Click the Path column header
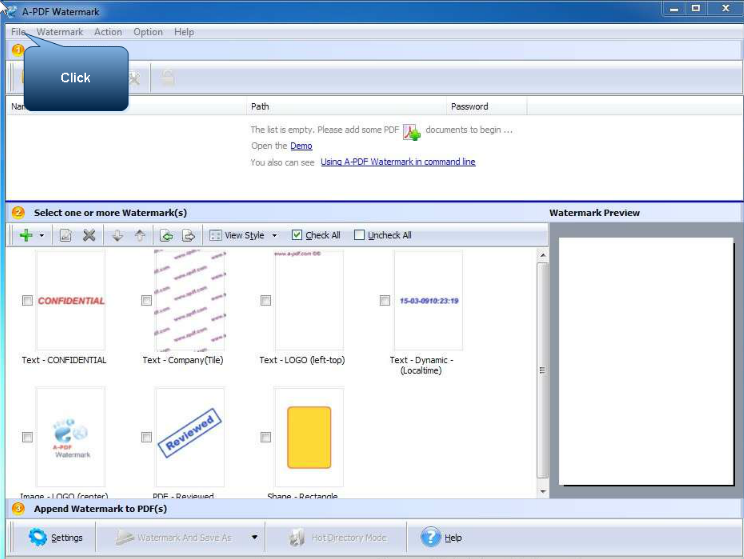 pos(346,106)
